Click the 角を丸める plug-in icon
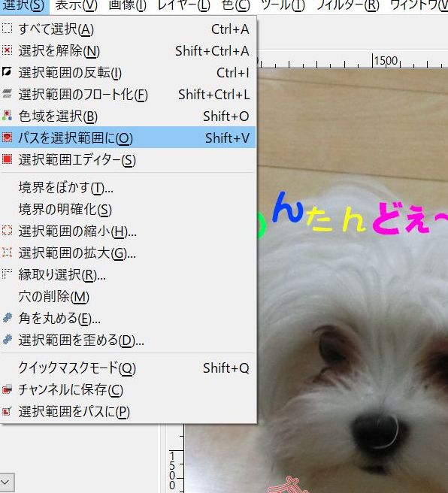448x493 pixels. click(7, 318)
